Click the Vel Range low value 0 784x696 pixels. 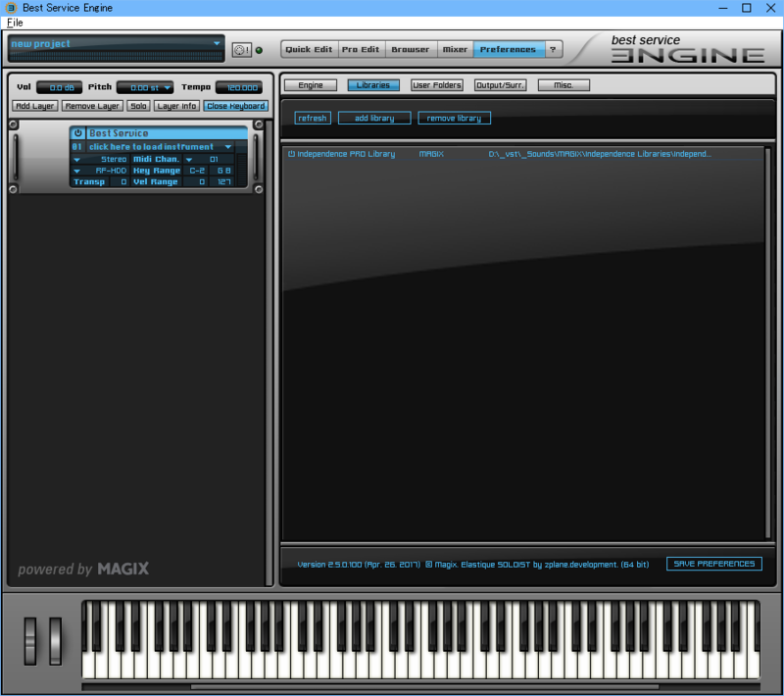pyautogui.click(x=197, y=182)
